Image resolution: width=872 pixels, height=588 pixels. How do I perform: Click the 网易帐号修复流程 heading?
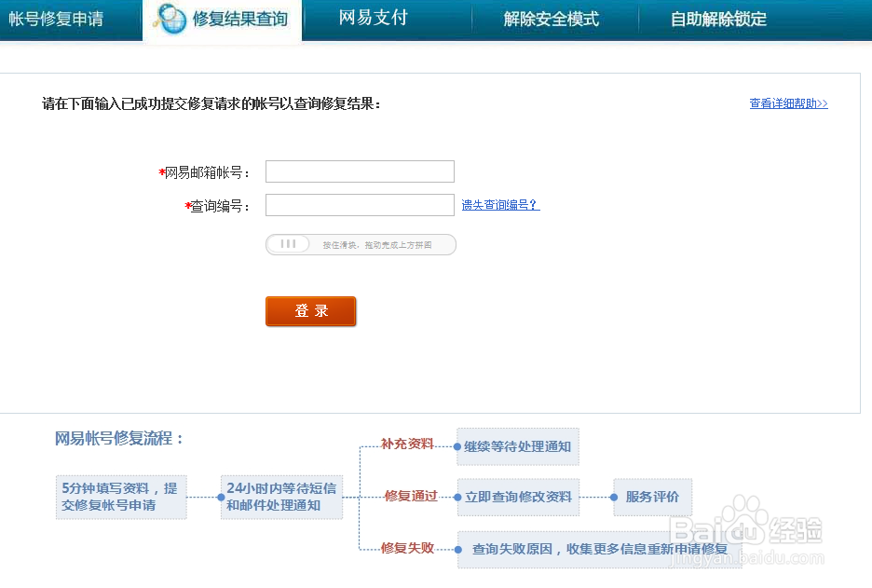119,438
